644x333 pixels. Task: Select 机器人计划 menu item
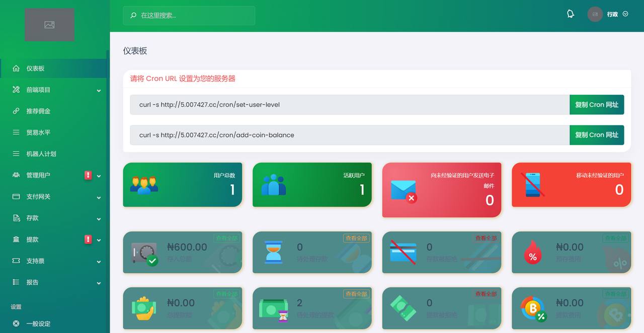click(41, 154)
